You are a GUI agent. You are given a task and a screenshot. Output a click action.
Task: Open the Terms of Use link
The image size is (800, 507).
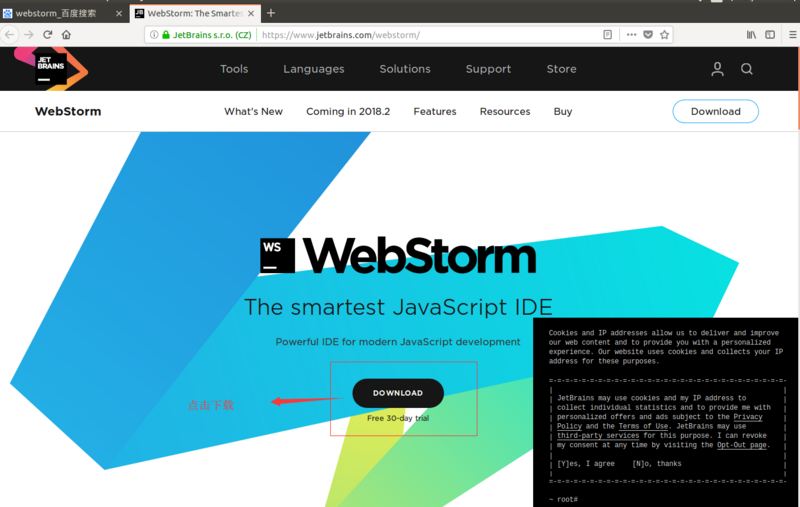pyautogui.click(x=643, y=426)
